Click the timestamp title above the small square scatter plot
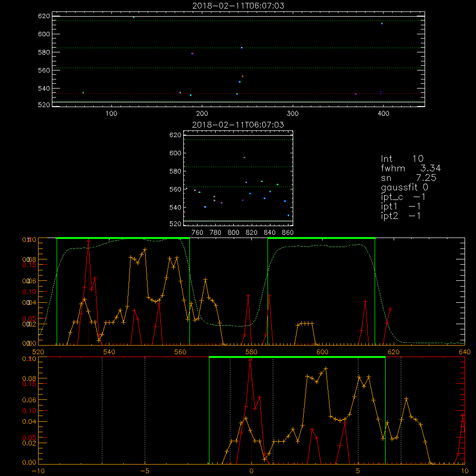The height and width of the screenshot is (476, 476). [238, 125]
